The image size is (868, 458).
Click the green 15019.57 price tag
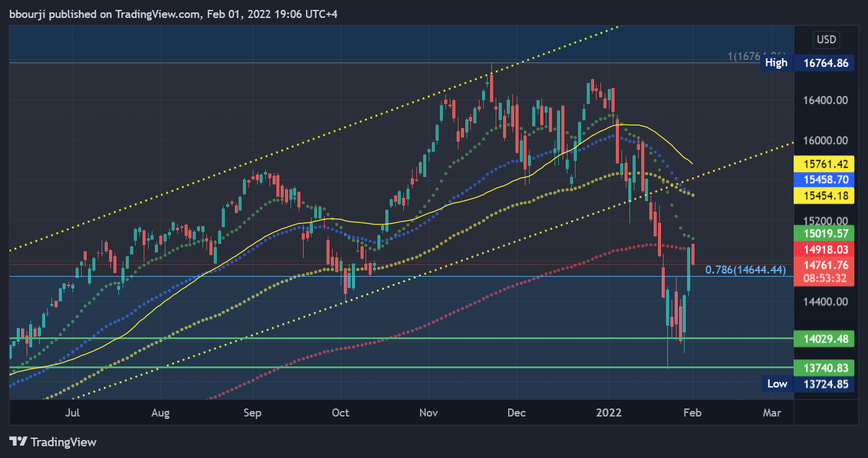click(x=826, y=233)
